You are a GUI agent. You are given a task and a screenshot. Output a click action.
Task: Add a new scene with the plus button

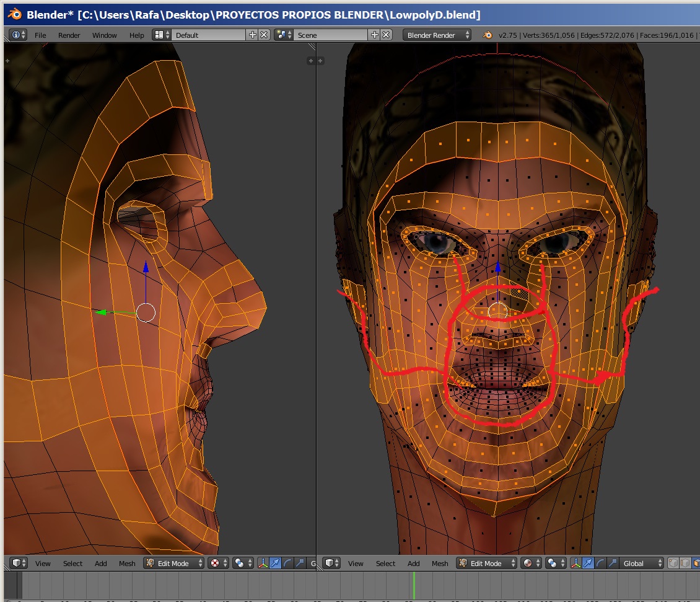pyautogui.click(x=375, y=35)
